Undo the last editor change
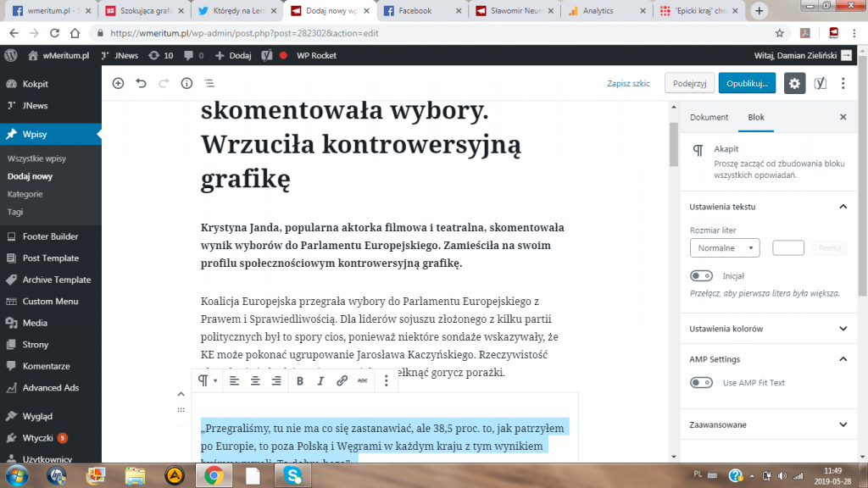This screenshot has width=868, height=488. (141, 83)
